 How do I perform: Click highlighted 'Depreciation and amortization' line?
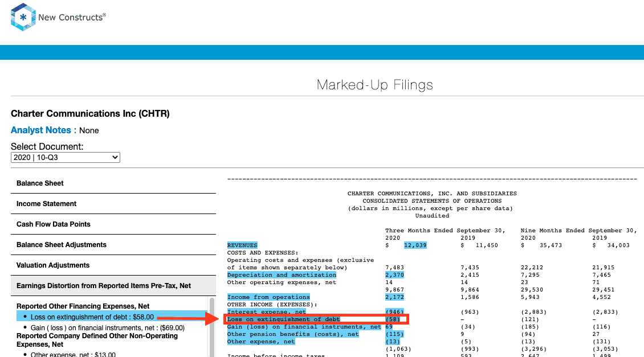[x=282, y=275]
